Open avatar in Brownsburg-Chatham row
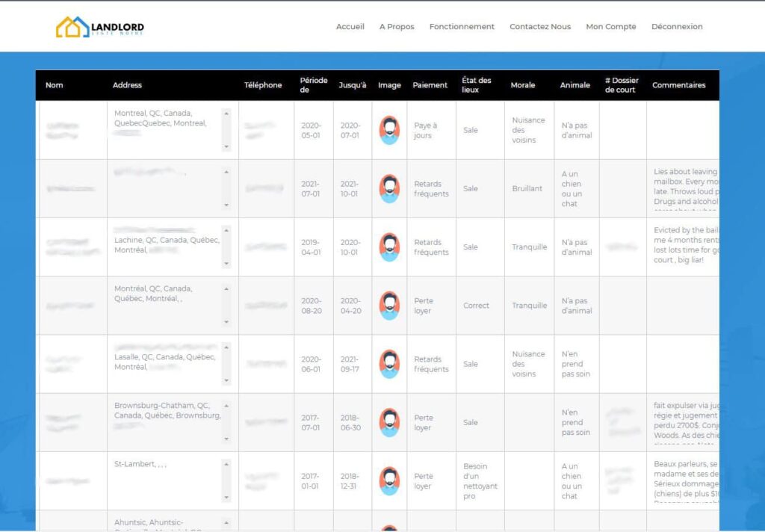This screenshot has height=532, width=765. [389, 422]
